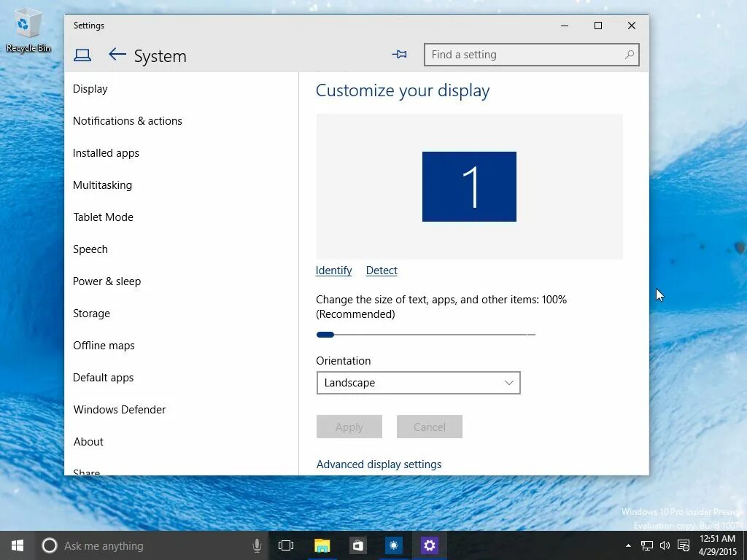Viewport: 747px width, 560px height.
Task: Open the Recycle Bin desktop icon
Action: (28, 29)
